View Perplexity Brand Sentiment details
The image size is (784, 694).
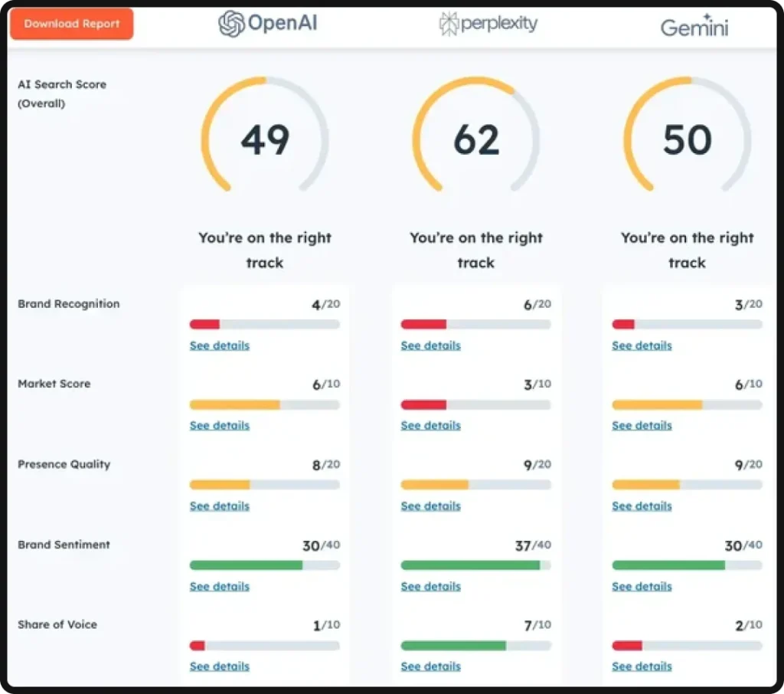pos(430,586)
